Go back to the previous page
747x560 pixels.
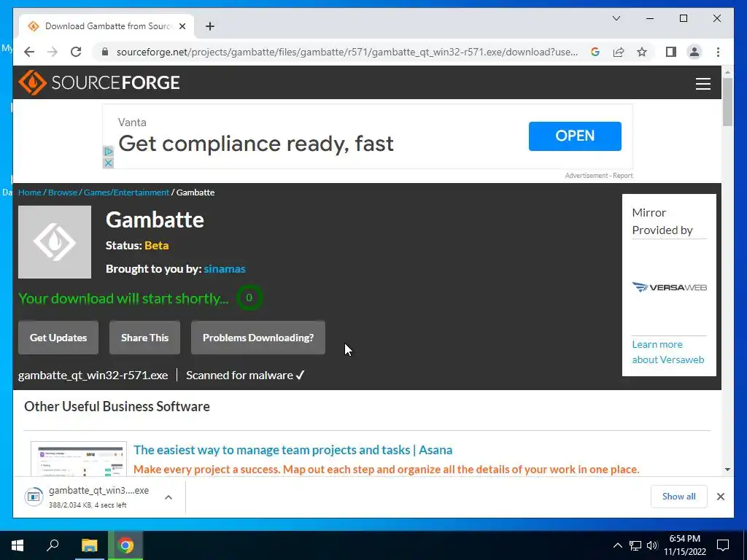point(29,52)
